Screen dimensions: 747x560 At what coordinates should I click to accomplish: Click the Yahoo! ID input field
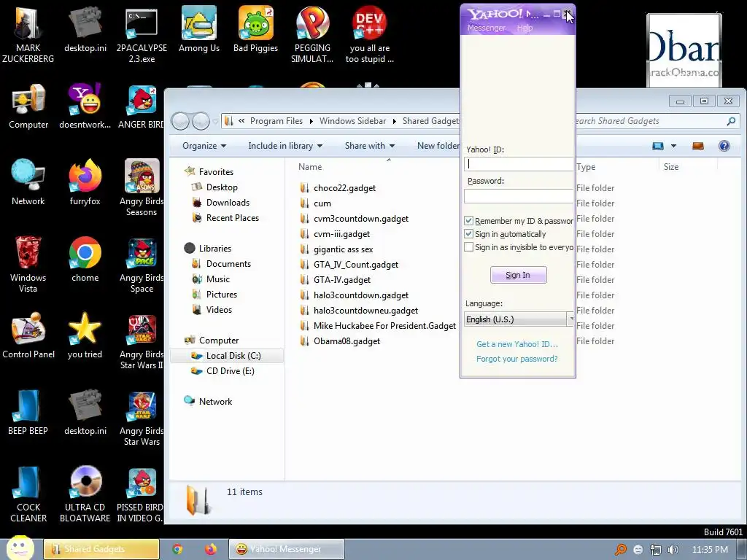(519, 164)
